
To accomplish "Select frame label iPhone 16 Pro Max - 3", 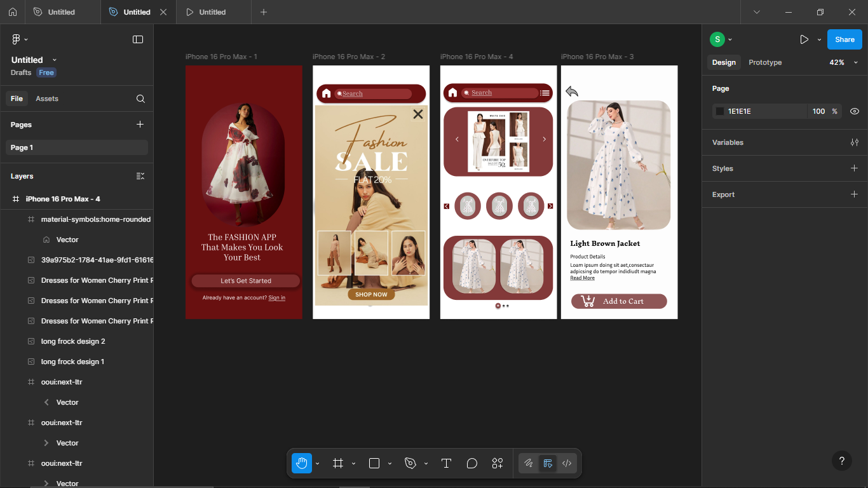I will [597, 57].
